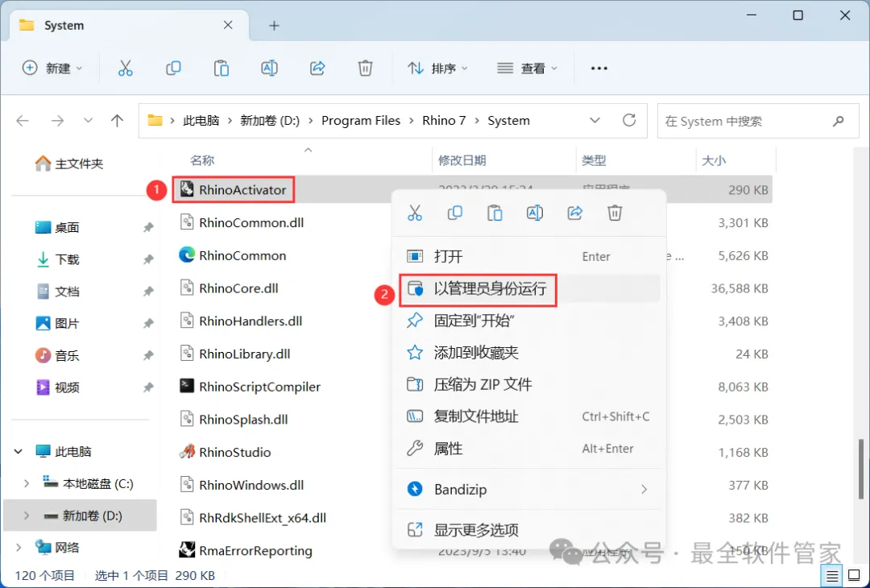Viewport: 870px width, 588px height.
Task: Collapse the 此电脑 tree node
Action: (19, 452)
